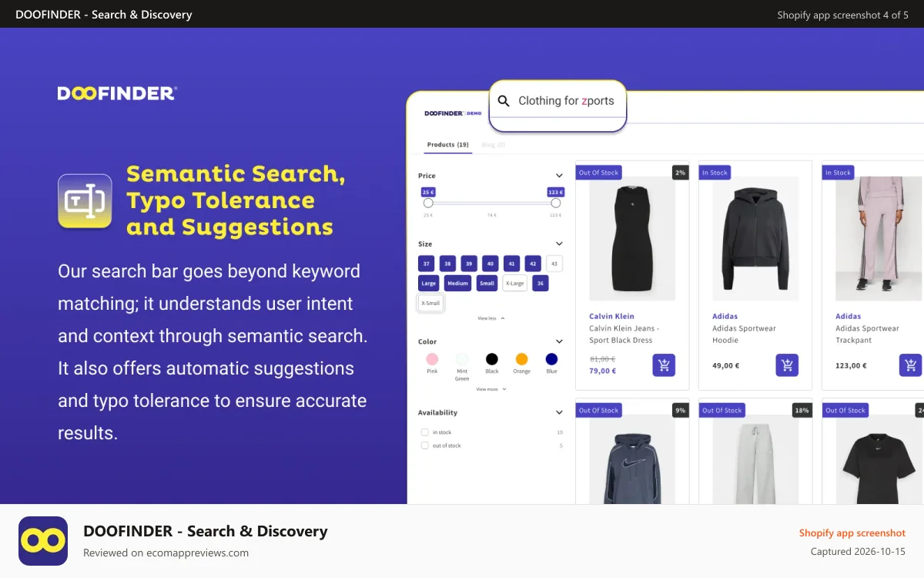This screenshot has height=578, width=924.
Task: Open the Adidas Sportwear Hoodie product link
Action: [745, 334]
